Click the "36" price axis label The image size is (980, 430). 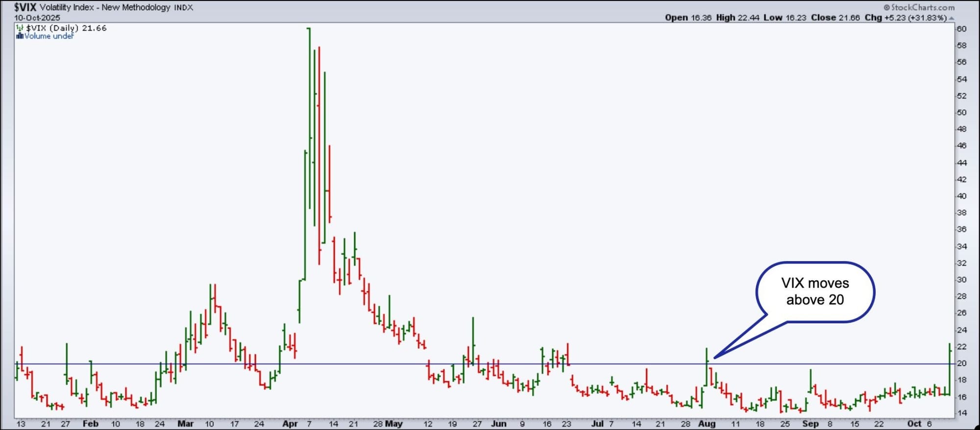point(962,229)
